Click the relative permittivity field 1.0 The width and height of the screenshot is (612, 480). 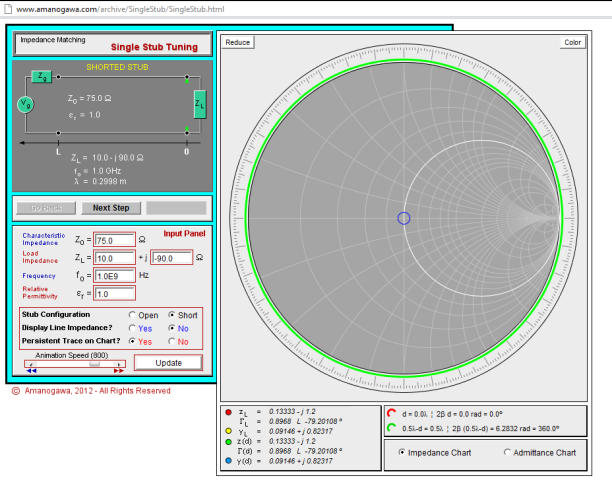point(114,293)
